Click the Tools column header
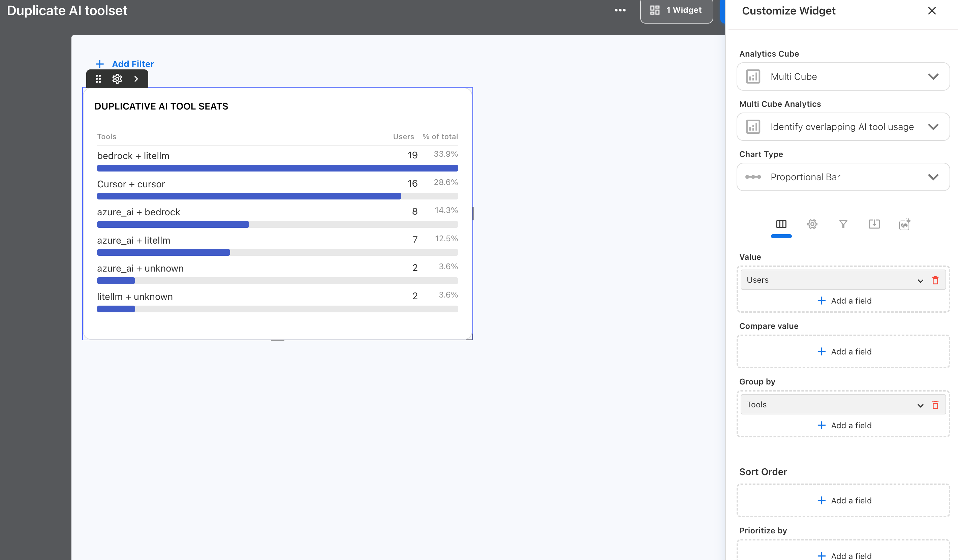The image size is (961, 560). pyautogui.click(x=106, y=136)
